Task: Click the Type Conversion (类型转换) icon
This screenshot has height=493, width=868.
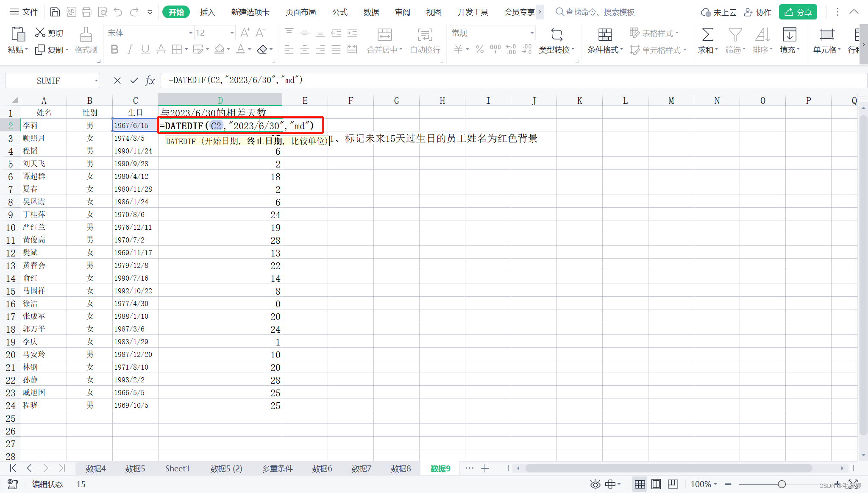Action: point(556,35)
